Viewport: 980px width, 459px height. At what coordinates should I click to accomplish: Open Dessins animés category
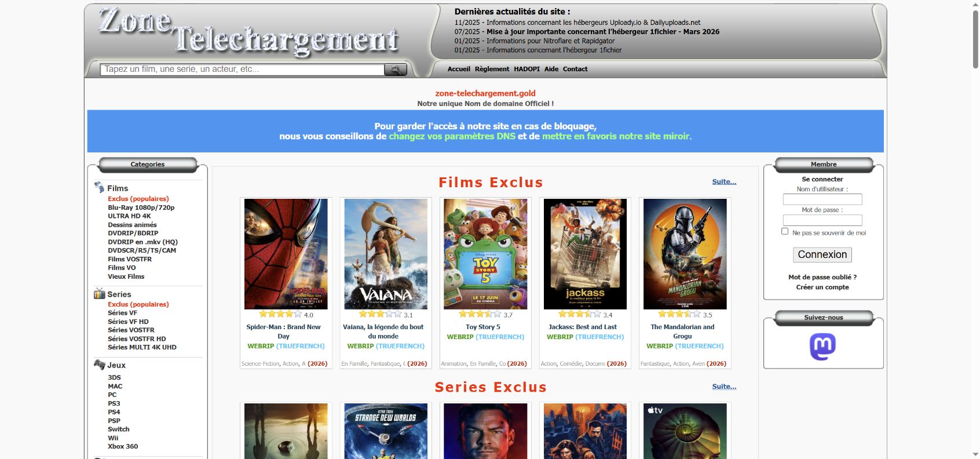[132, 225]
